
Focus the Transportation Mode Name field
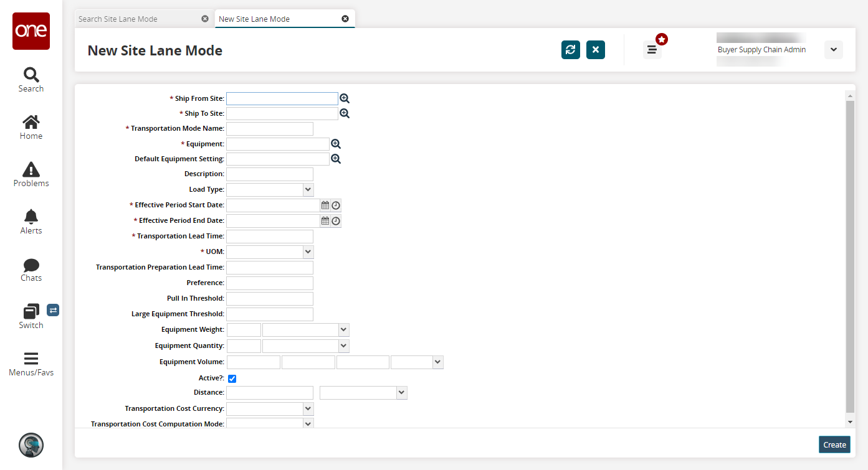coord(270,129)
